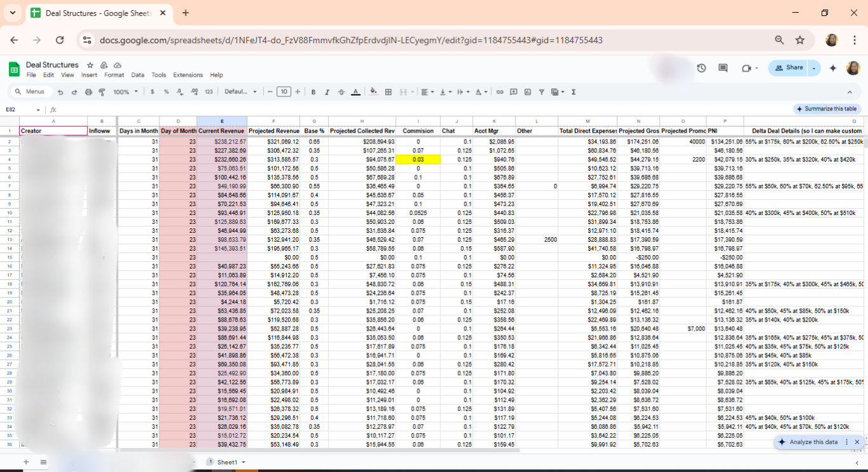Open version history clock icon

tap(701, 68)
